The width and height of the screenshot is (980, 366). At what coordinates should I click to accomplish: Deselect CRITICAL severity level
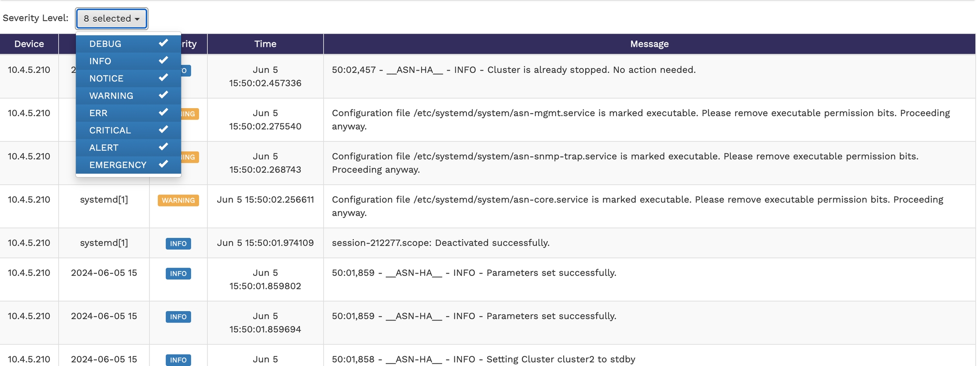[x=128, y=130]
